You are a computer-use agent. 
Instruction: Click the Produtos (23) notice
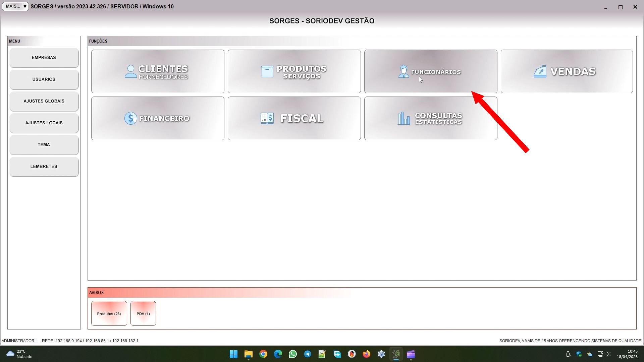point(109,313)
